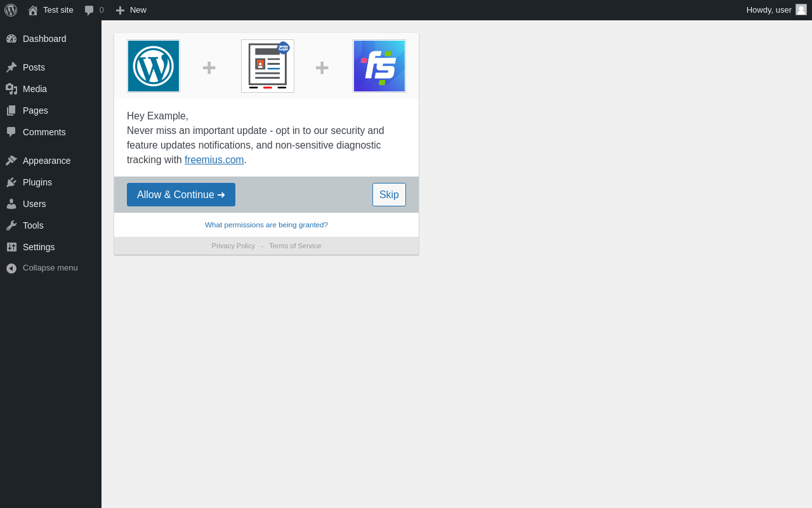Click the Allow & Continue button

(x=181, y=194)
